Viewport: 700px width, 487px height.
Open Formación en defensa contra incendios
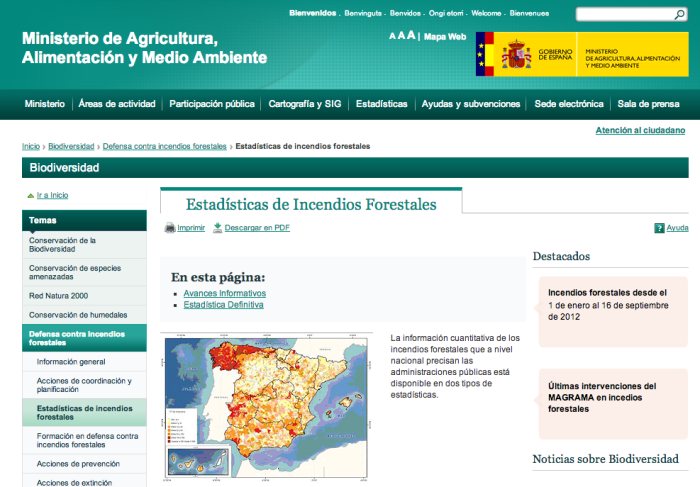pyautogui.click(x=84, y=440)
